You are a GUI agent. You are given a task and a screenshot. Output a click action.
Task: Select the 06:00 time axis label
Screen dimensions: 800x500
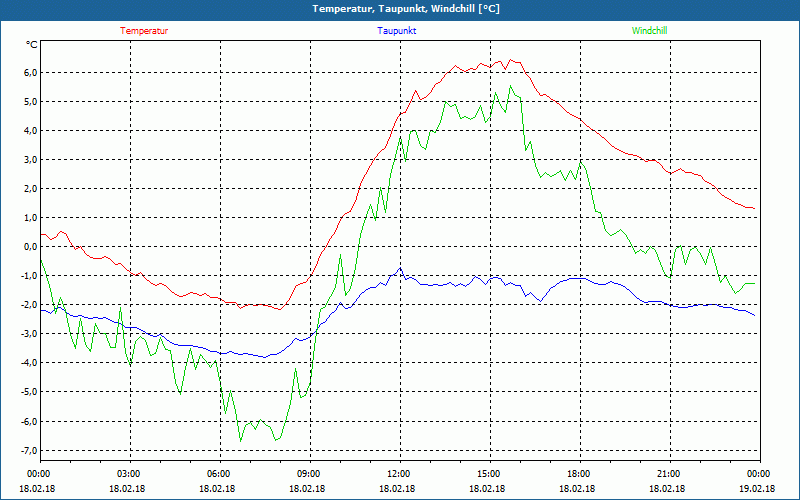point(219,474)
